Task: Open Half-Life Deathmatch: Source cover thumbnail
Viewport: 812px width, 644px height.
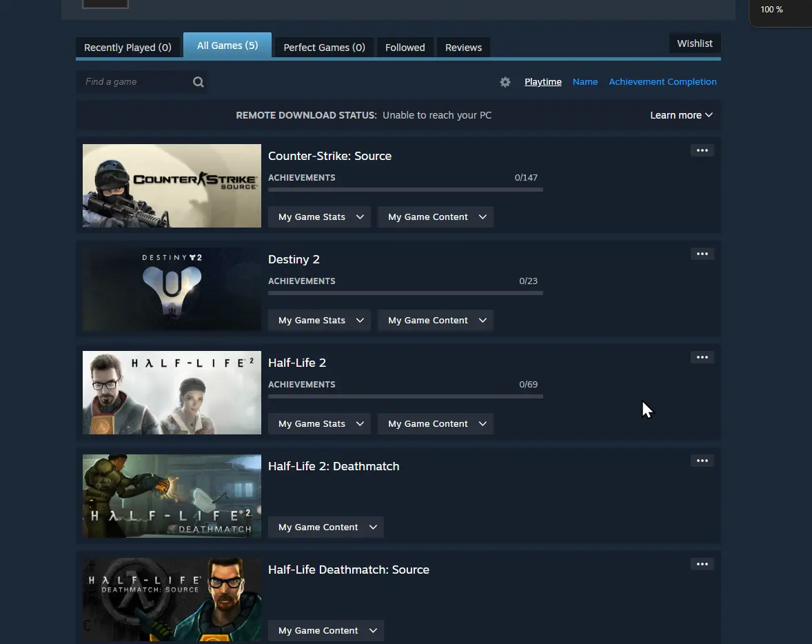Action: 172,599
